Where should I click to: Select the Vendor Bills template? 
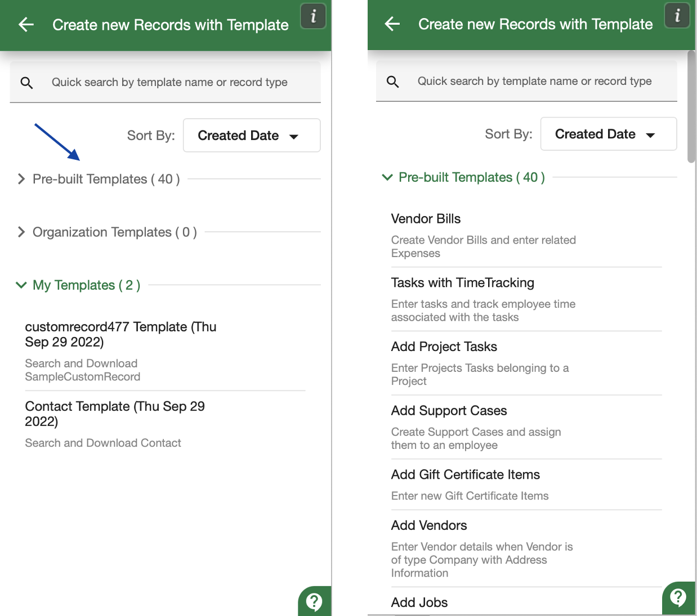[x=426, y=219]
